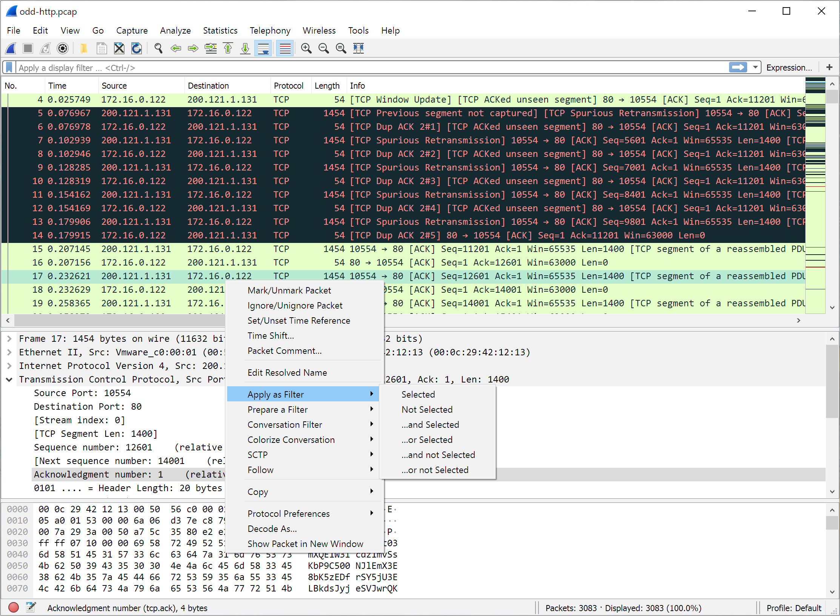The height and width of the screenshot is (616, 840).
Task: Open the Statistics menu
Action: point(220,31)
